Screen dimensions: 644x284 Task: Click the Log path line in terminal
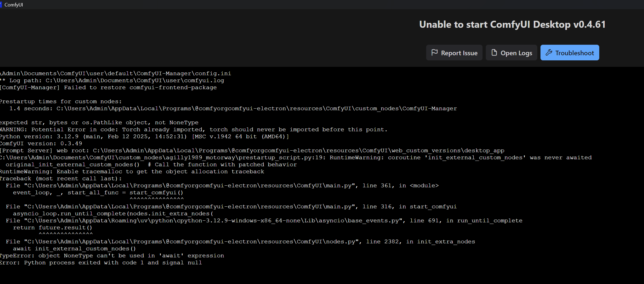tap(112, 81)
